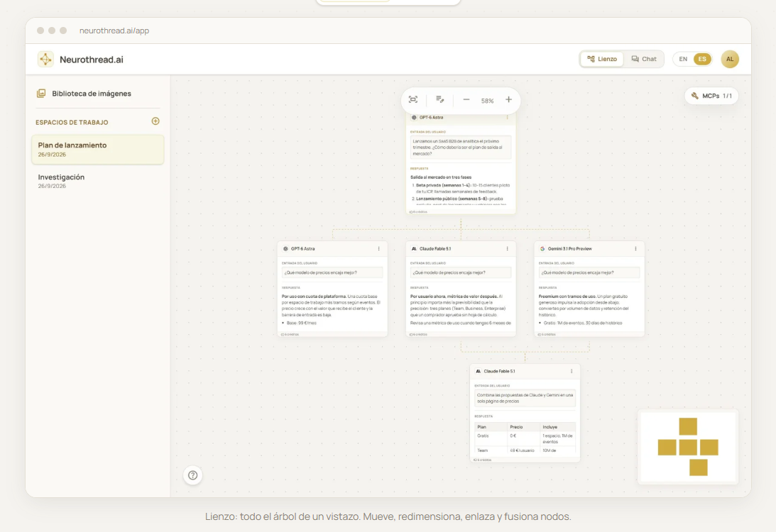This screenshot has width=776, height=532.
Task: Open the Biblioteca de imágenes library
Action: (84, 94)
